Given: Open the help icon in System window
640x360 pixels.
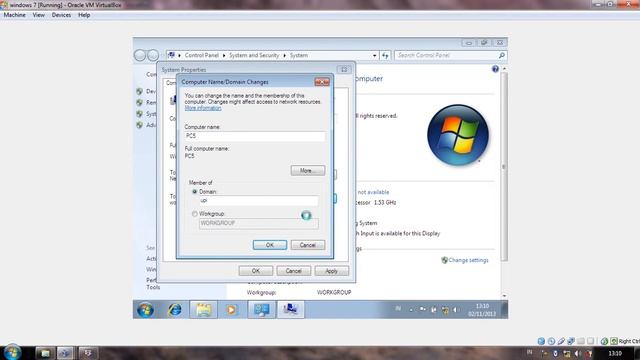Looking at the screenshot, I should [495, 69].
